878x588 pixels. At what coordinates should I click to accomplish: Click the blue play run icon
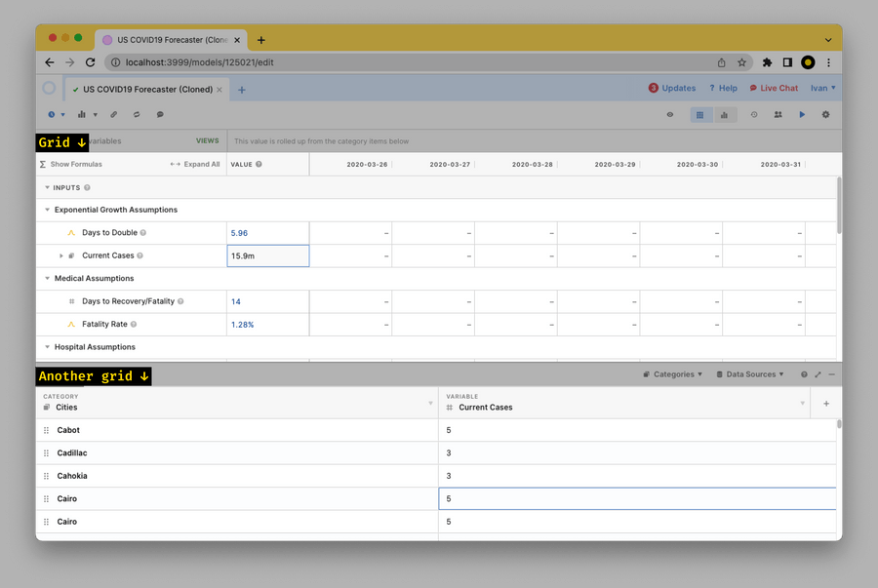tap(802, 115)
